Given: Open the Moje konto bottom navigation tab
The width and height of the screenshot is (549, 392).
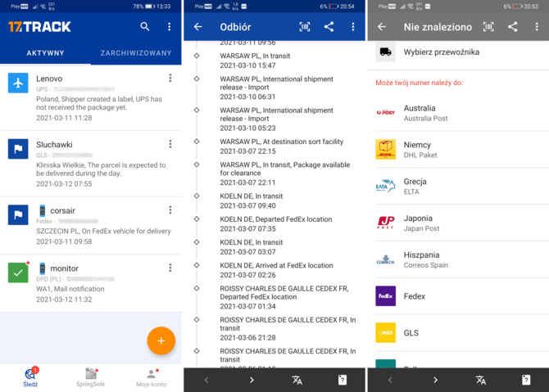Looking at the screenshot, I should 152,377.
